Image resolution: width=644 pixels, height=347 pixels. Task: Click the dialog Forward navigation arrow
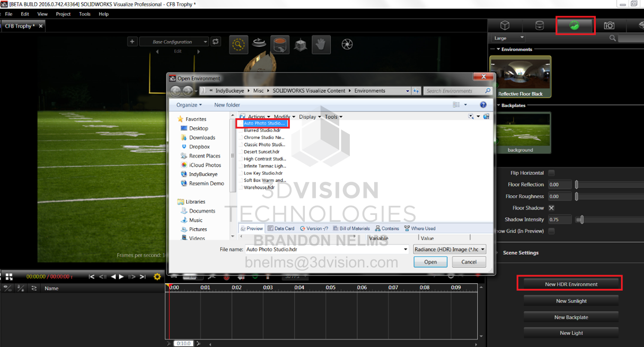[187, 91]
